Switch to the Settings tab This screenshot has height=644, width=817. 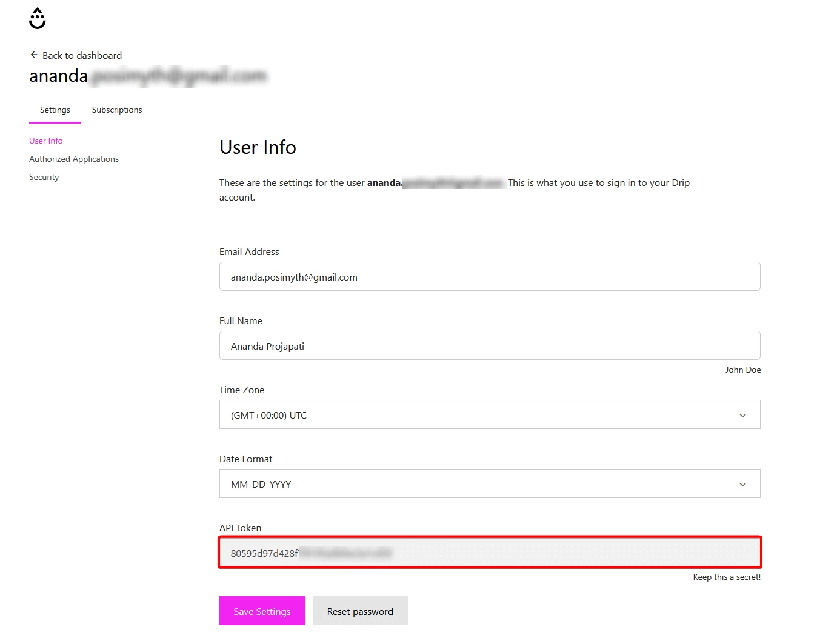click(x=55, y=110)
